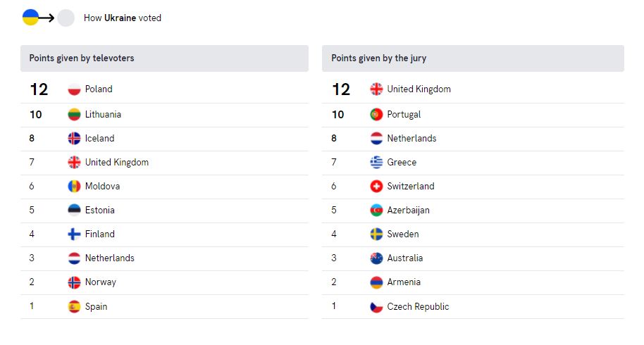This screenshot has width=644, height=345.
Task: Click the Azerbaijan flag icon
Action: coord(377,211)
